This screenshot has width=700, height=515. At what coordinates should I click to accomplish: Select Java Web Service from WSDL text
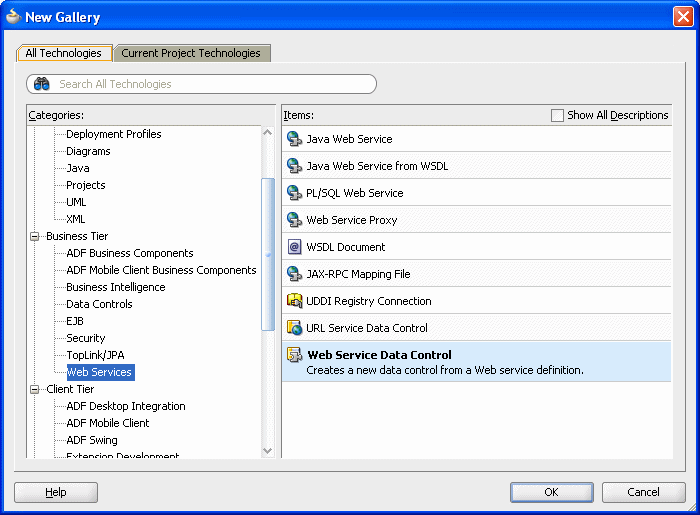(x=377, y=166)
